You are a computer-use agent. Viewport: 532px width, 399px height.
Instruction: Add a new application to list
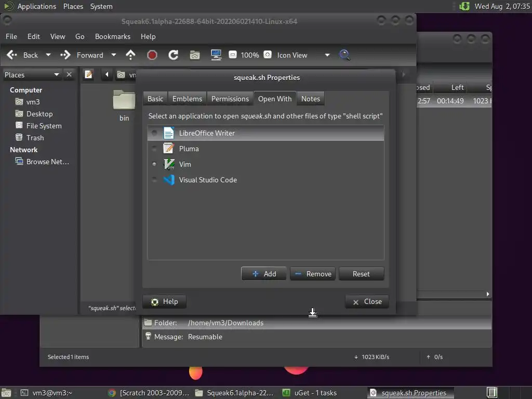(263, 274)
